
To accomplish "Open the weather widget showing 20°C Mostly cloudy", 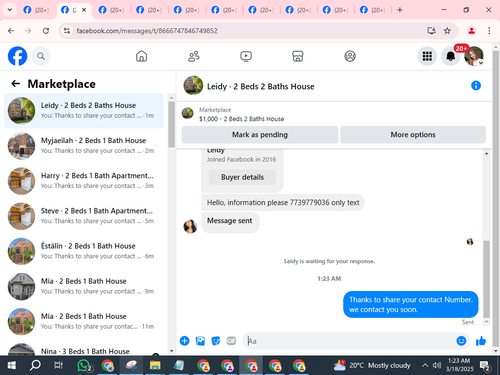I will click(372, 366).
